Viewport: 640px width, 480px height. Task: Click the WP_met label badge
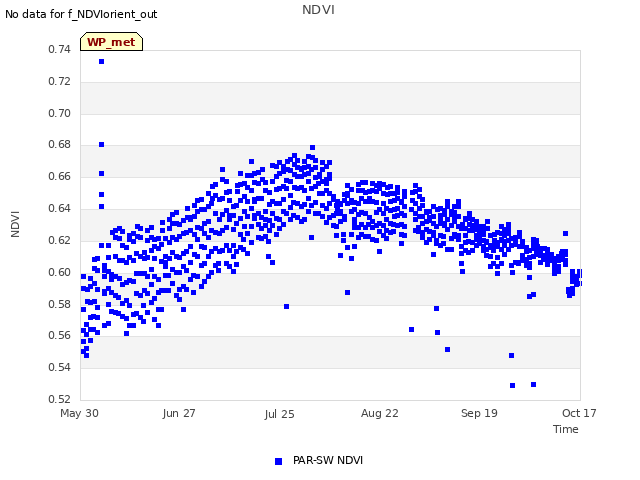[111, 42]
